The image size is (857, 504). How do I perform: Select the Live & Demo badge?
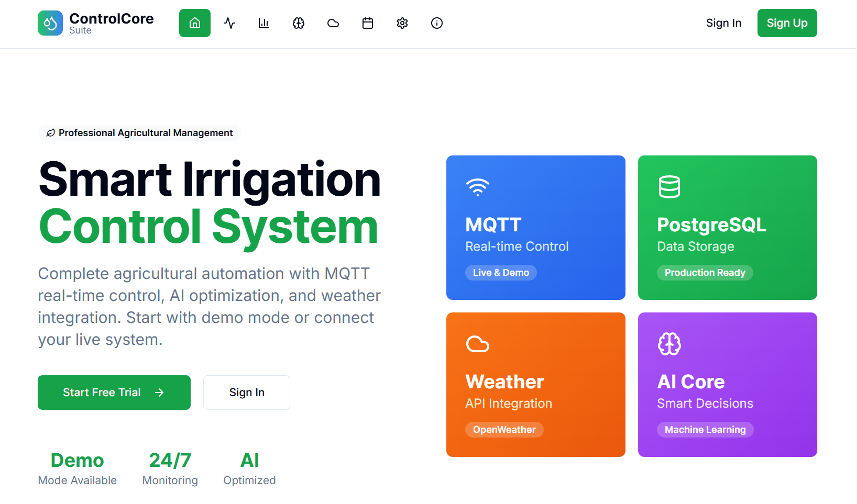pos(501,273)
